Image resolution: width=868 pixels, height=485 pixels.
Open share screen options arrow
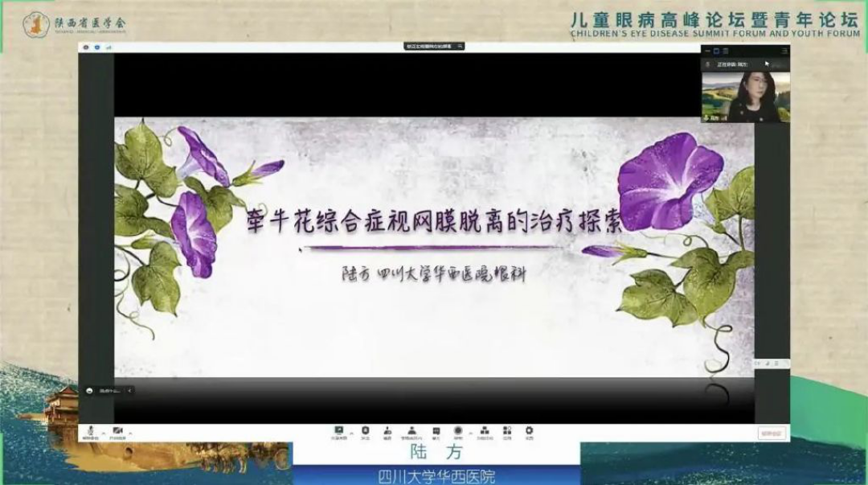click(351, 431)
